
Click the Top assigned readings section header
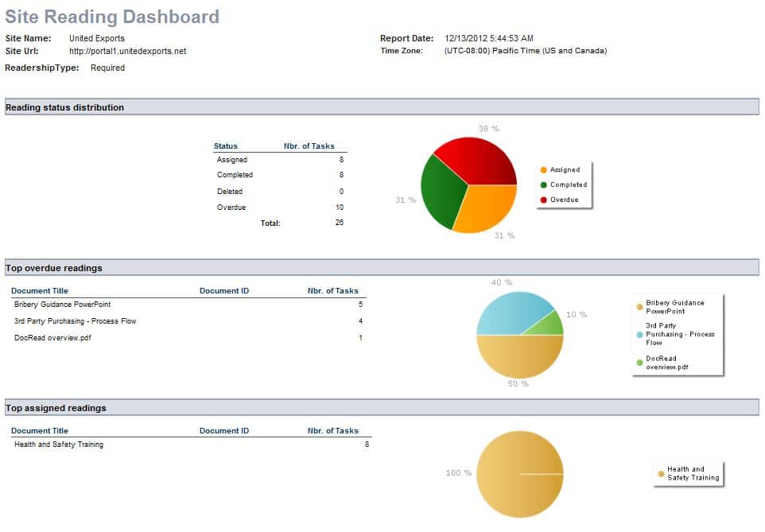point(382,408)
